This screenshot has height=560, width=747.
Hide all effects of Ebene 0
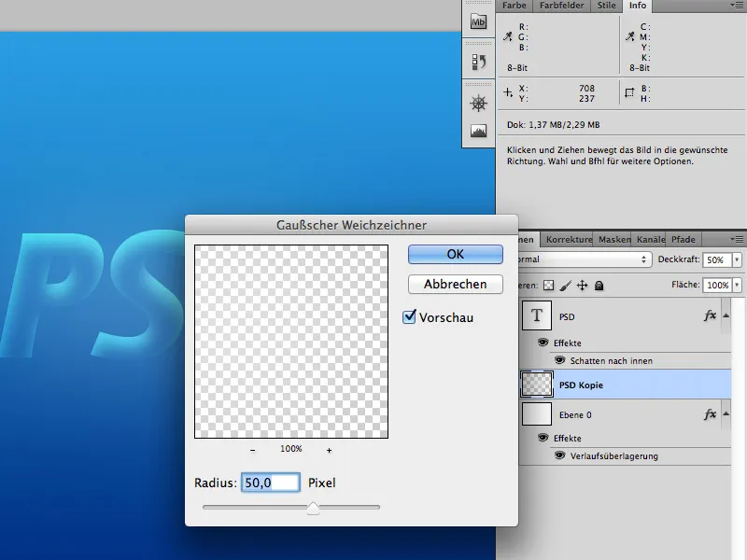coord(543,438)
